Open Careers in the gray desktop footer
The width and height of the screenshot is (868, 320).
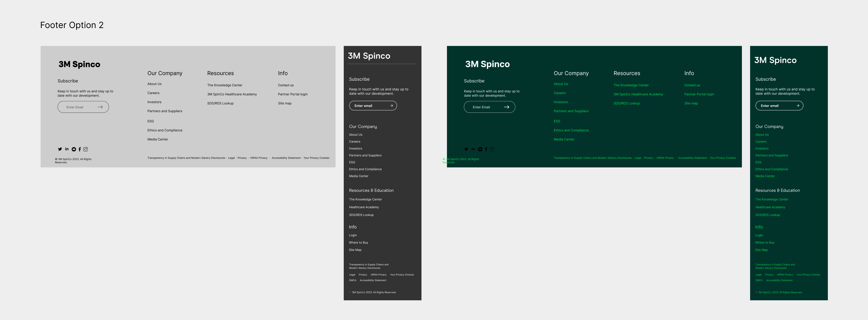pyautogui.click(x=153, y=93)
